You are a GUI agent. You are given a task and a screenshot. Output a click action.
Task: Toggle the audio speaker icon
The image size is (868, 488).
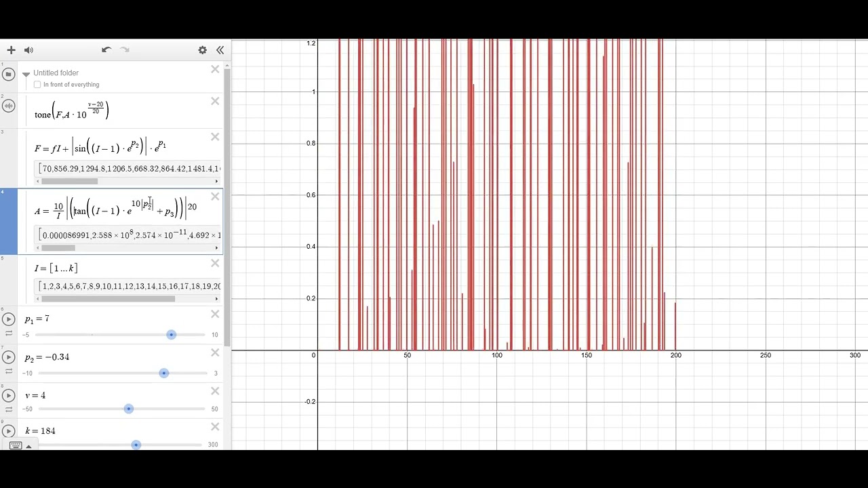tap(28, 50)
